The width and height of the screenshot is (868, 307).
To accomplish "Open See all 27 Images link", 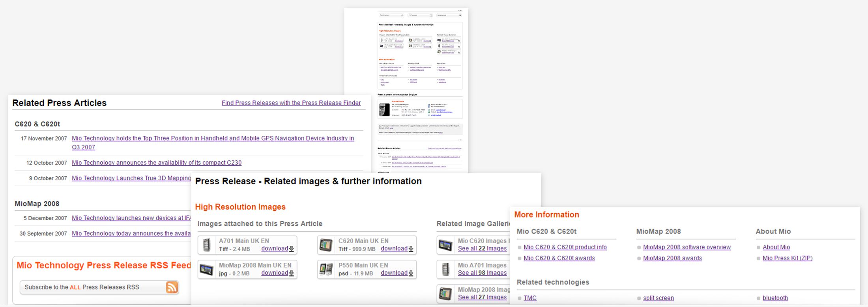I will [x=482, y=298].
